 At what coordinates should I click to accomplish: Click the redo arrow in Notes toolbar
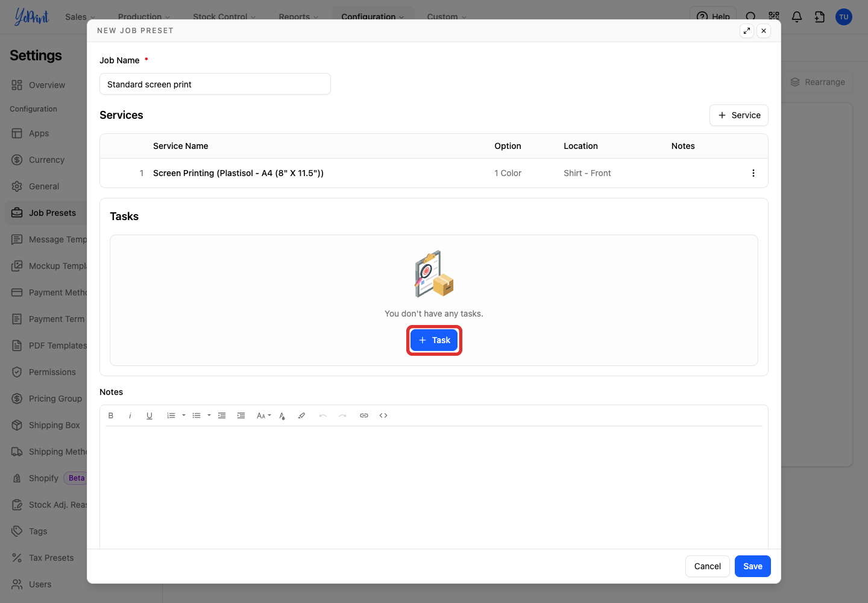tap(342, 415)
